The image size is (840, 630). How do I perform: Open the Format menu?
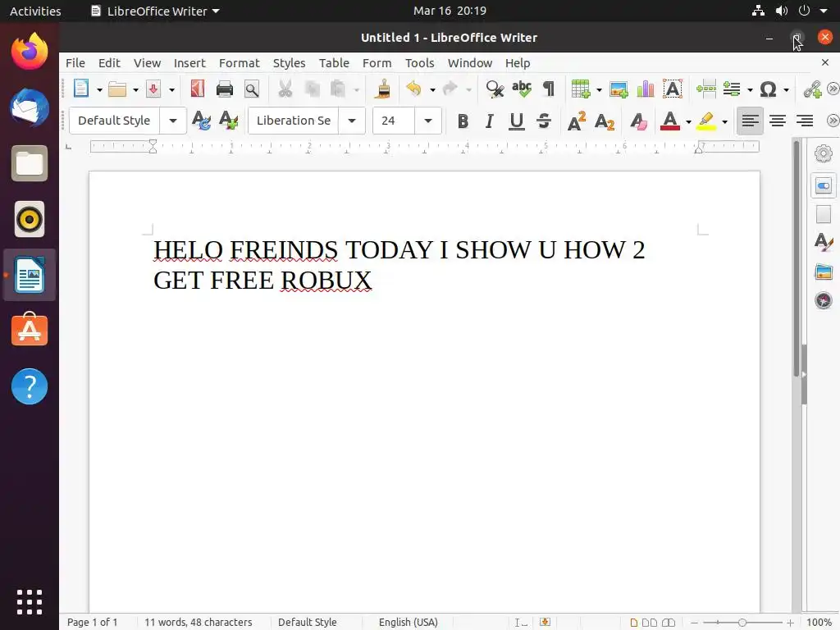click(240, 63)
